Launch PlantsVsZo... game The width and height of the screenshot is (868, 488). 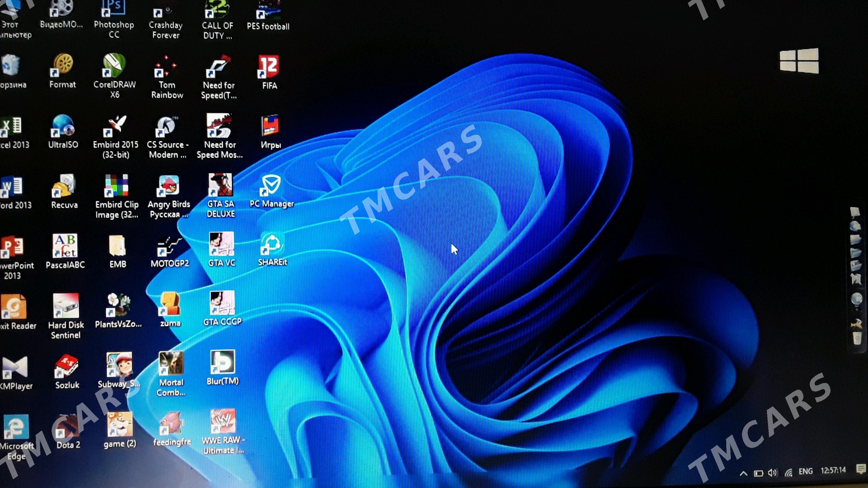[x=118, y=310]
